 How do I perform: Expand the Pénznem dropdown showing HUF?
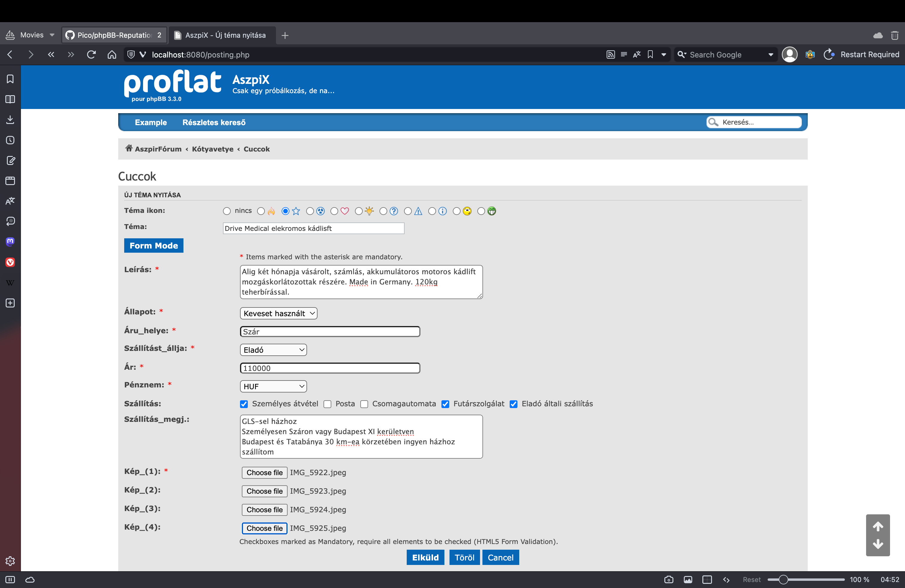click(x=273, y=387)
